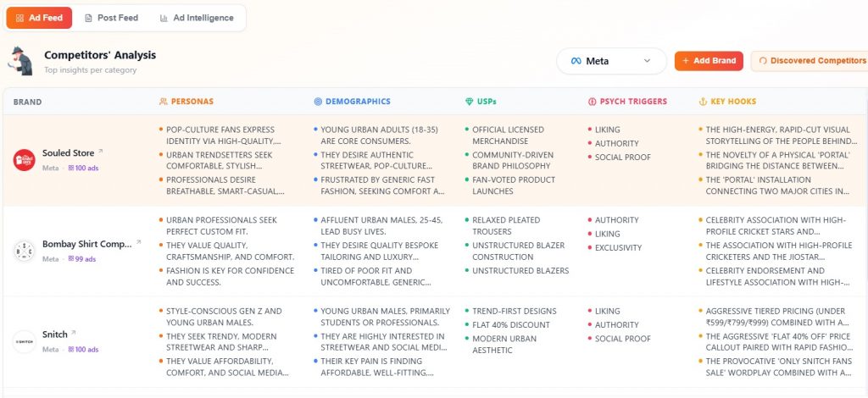Click 'Pop-Culture Fans Express Identity' persona
This screenshot has width=868, height=398.
click(224, 135)
